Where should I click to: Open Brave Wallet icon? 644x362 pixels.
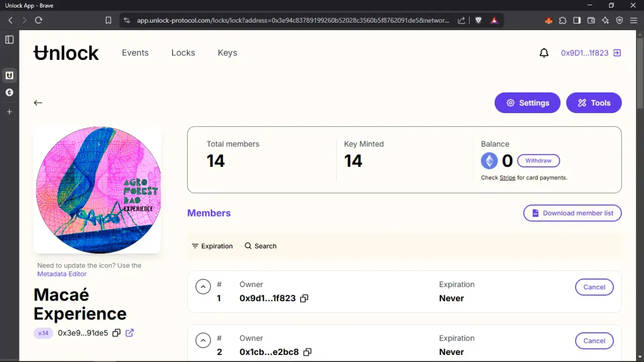[x=591, y=20]
